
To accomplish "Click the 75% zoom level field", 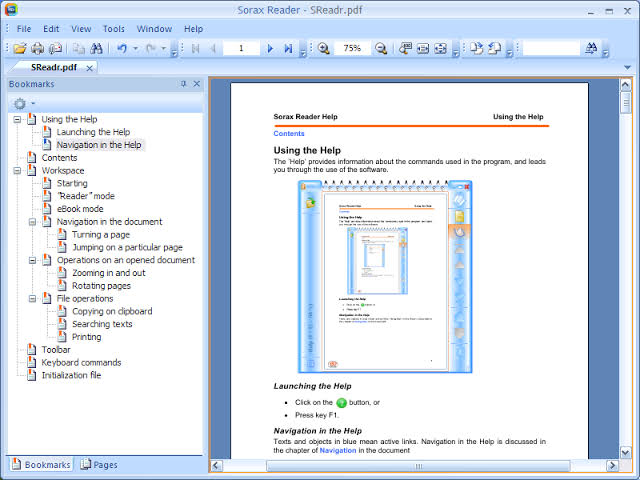I will pyautogui.click(x=352, y=49).
